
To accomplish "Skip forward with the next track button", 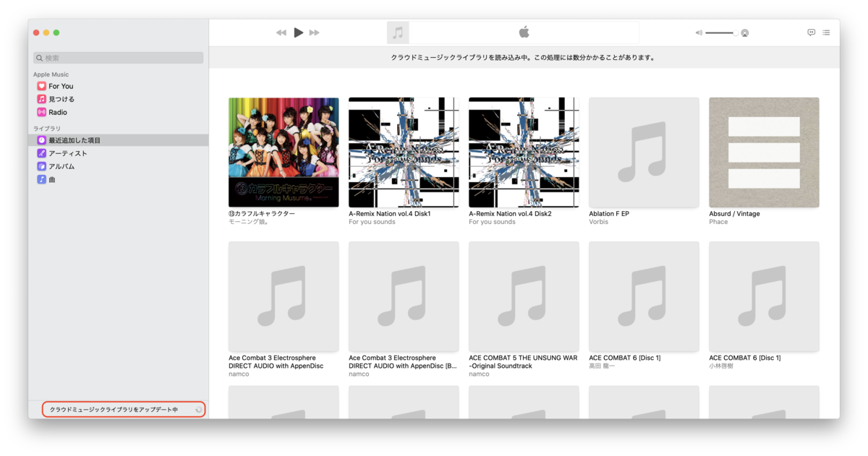I will pos(314,33).
